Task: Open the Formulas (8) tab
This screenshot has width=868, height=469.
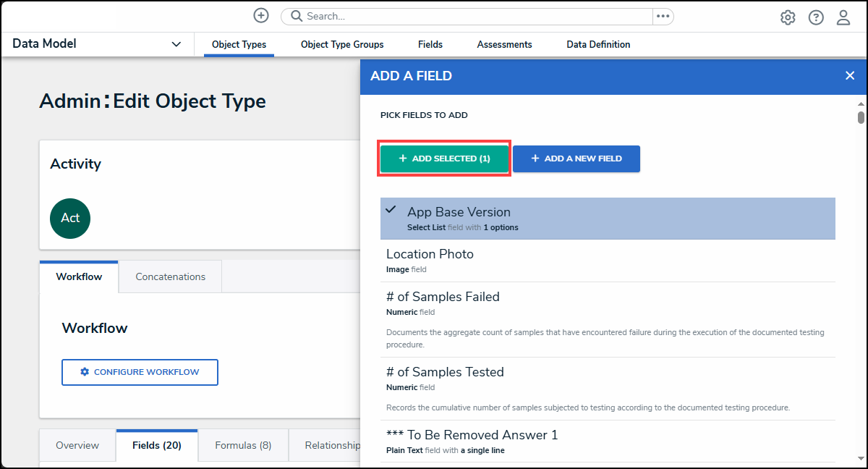Action: coord(243,445)
